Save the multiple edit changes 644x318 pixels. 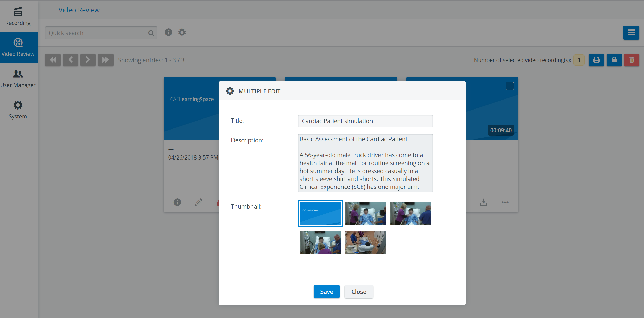(x=327, y=292)
